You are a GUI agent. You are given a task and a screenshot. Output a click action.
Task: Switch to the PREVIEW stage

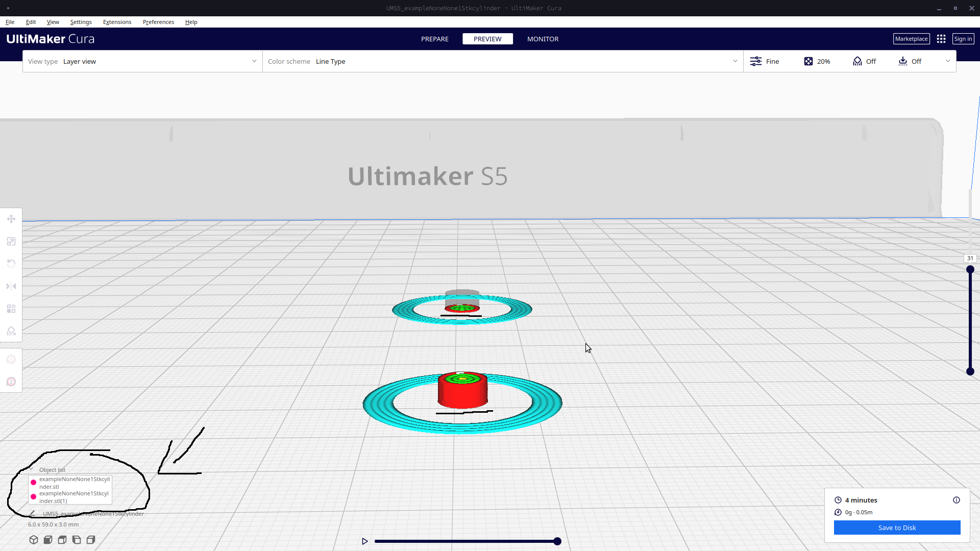coord(487,39)
